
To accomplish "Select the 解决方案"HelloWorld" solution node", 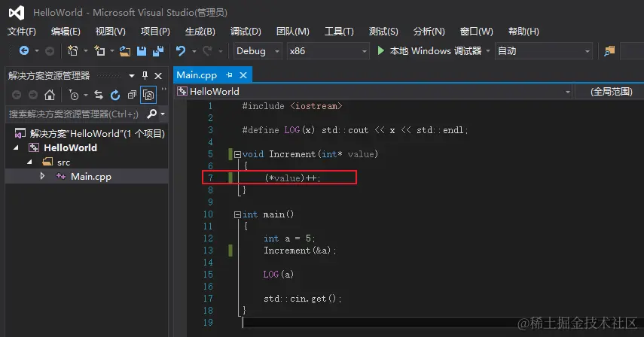I will click(90, 133).
